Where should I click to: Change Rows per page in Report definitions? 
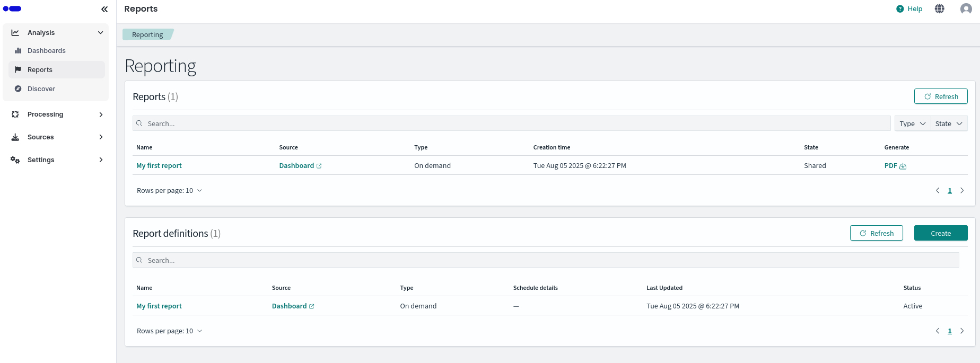(x=169, y=331)
